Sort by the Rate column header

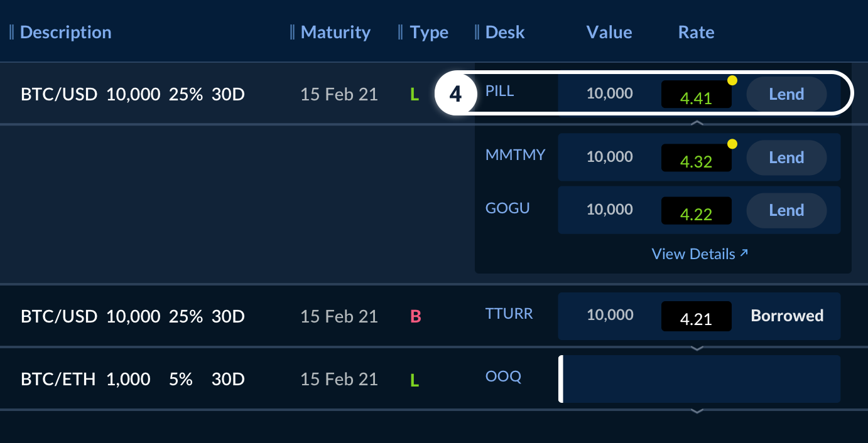(696, 33)
